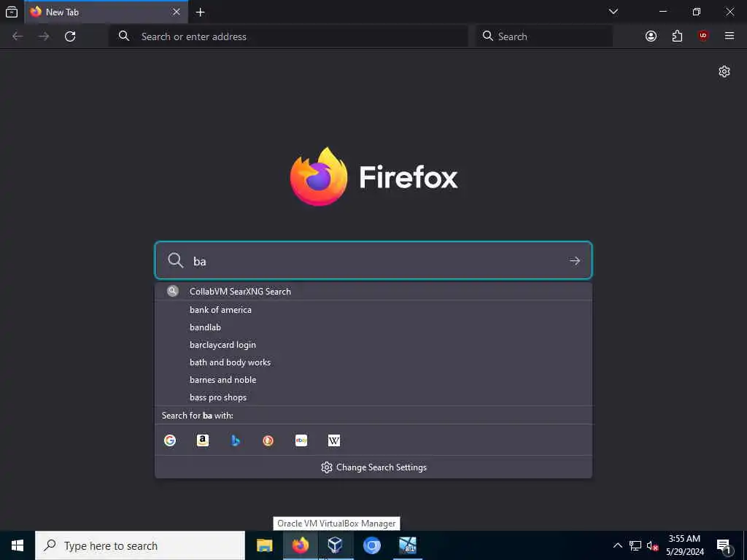Search with the Bing engine icon

click(x=236, y=440)
